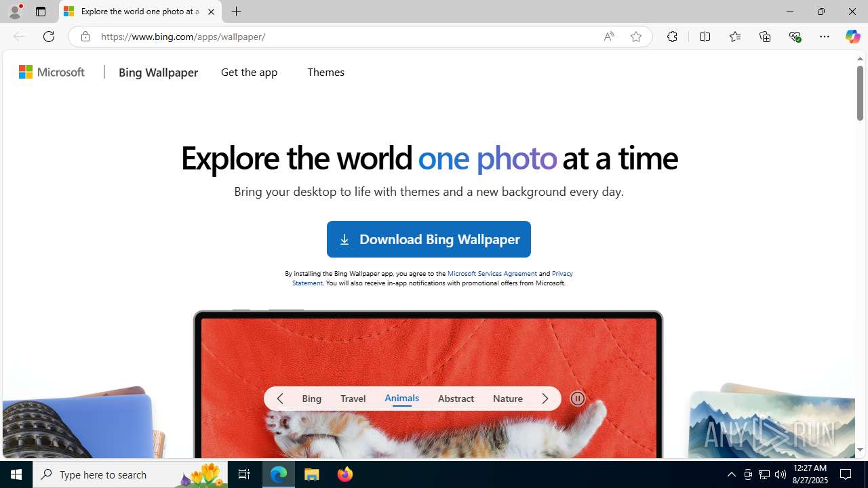Open the tab actions menu icon

click(x=41, y=12)
